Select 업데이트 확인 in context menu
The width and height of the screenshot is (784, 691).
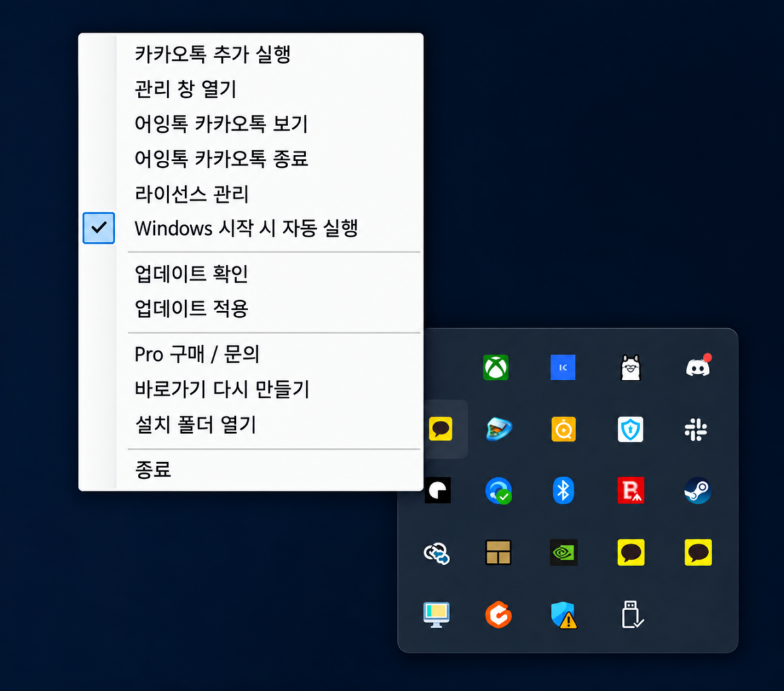pos(251,273)
